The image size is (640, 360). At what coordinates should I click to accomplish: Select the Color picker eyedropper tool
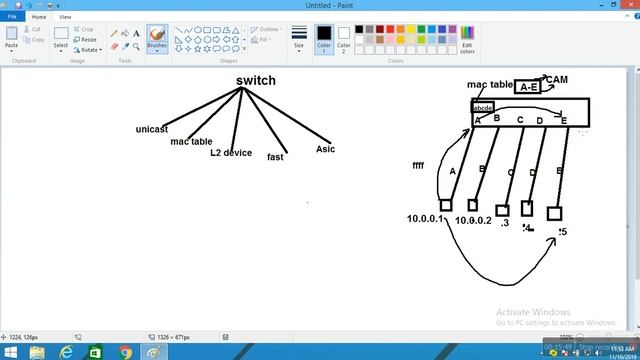point(125,47)
